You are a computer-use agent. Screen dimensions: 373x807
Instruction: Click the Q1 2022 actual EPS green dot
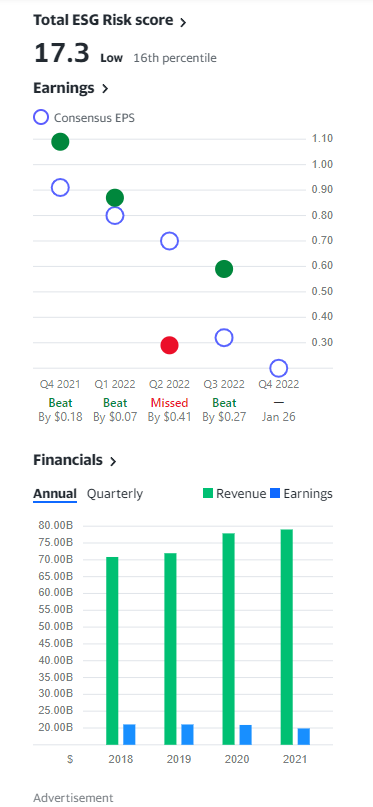click(115, 198)
